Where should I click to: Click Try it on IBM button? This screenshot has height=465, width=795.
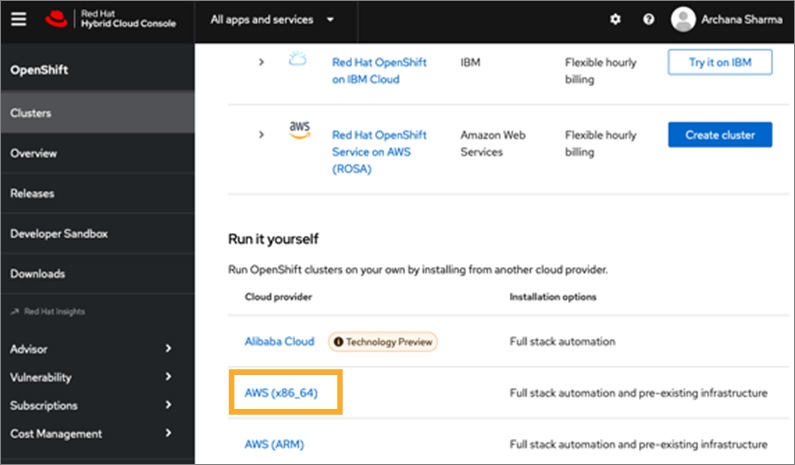(x=720, y=62)
